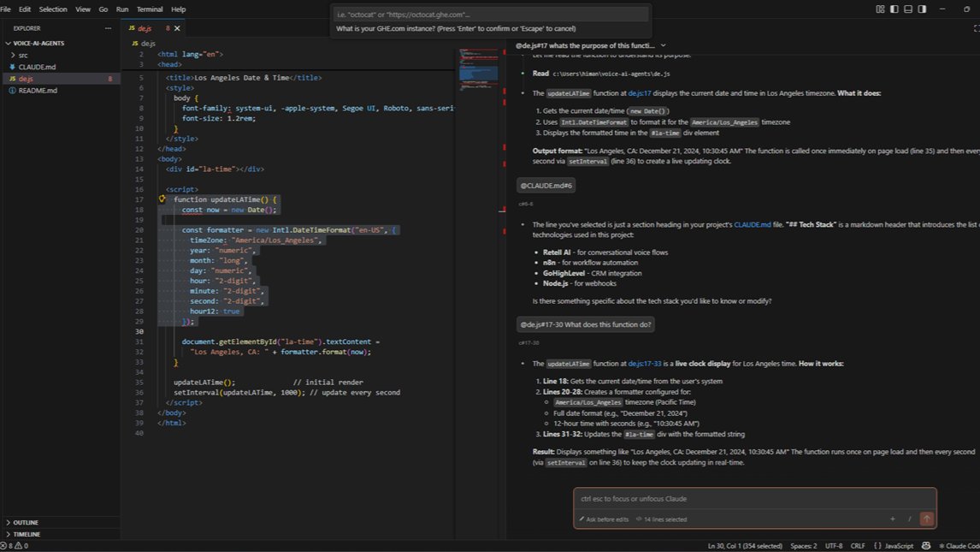Send the chat message with the arrow icon
Screen dimensions: 980x552
click(927, 519)
